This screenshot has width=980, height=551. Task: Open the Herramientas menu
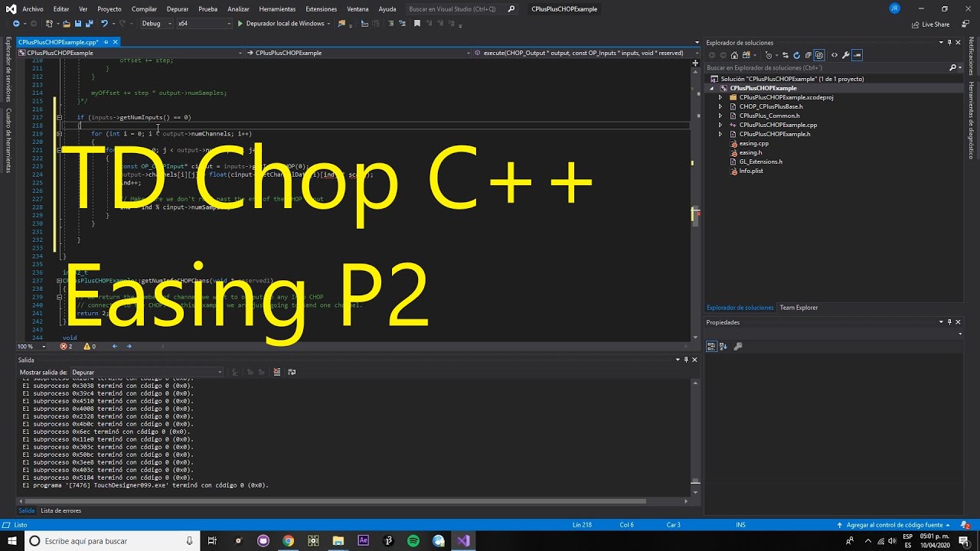277,9
